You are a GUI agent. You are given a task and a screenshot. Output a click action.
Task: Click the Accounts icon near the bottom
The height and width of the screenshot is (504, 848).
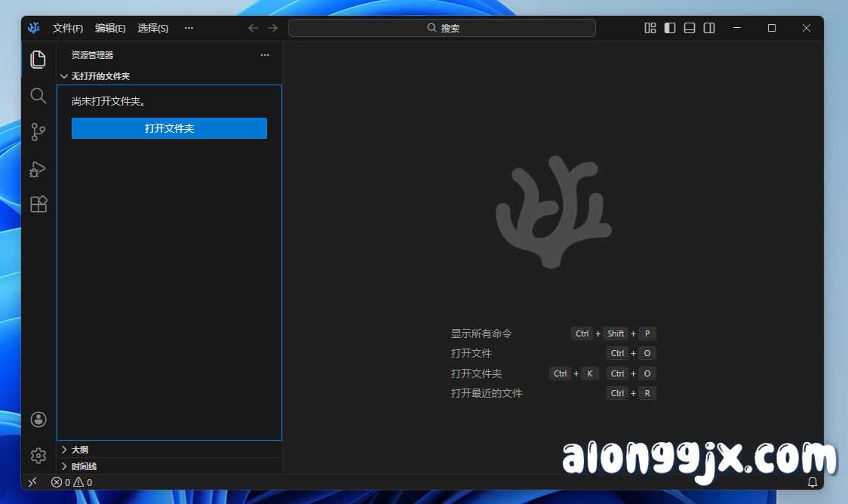(x=38, y=419)
